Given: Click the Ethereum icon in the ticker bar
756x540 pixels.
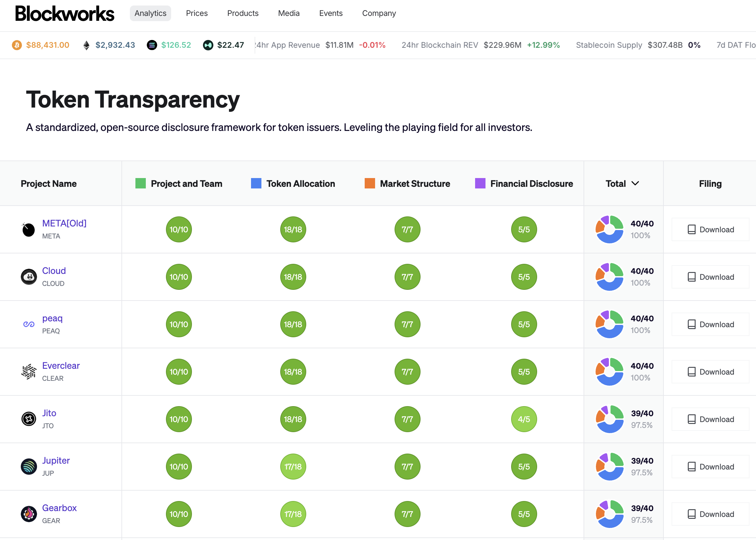Looking at the screenshot, I should pos(86,45).
